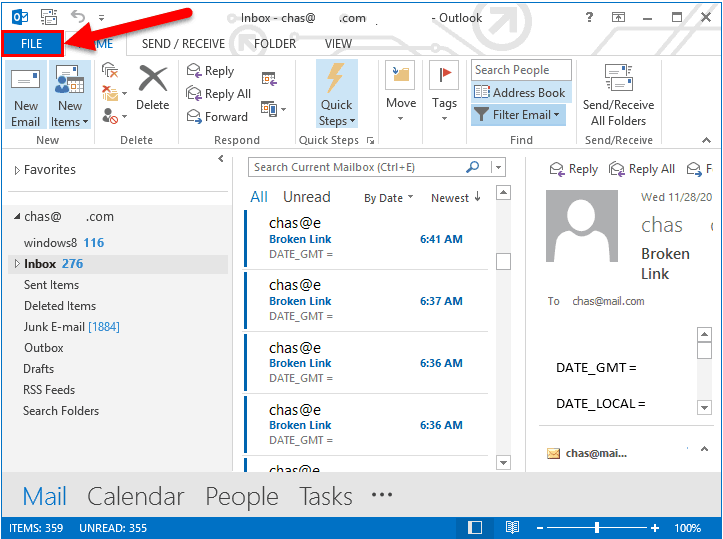Click the Ribbon Display Options icon

pyautogui.click(x=618, y=18)
